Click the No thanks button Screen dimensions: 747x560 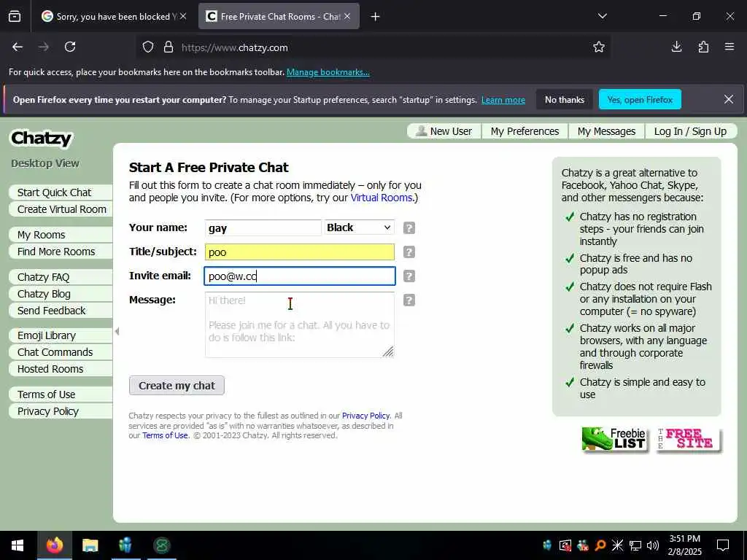(565, 99)
